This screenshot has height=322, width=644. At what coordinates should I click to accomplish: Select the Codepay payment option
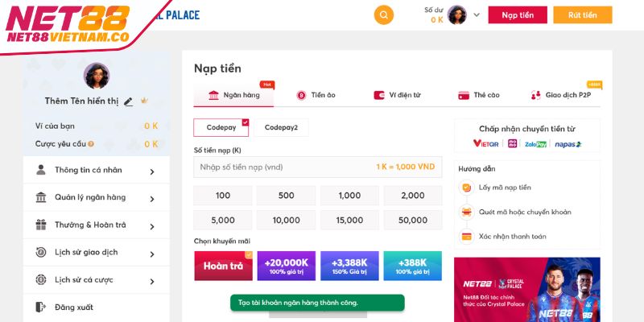pyautogui.click(x=221, y=127)
